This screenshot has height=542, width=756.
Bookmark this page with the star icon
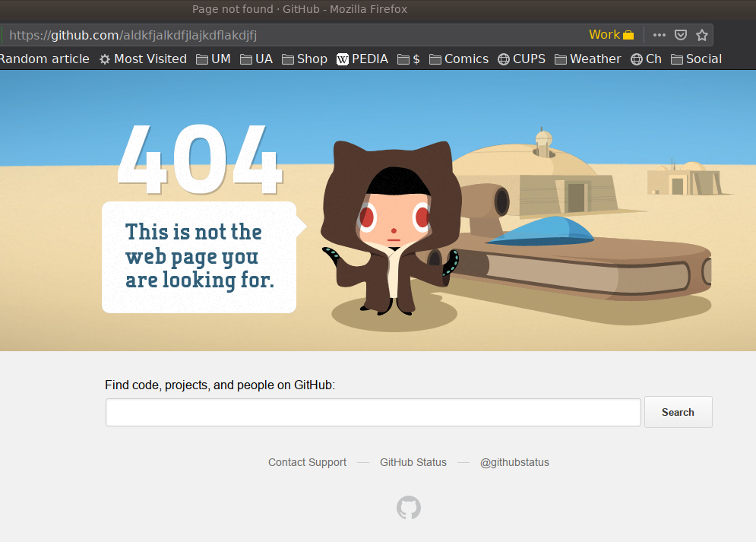[702, 35]
